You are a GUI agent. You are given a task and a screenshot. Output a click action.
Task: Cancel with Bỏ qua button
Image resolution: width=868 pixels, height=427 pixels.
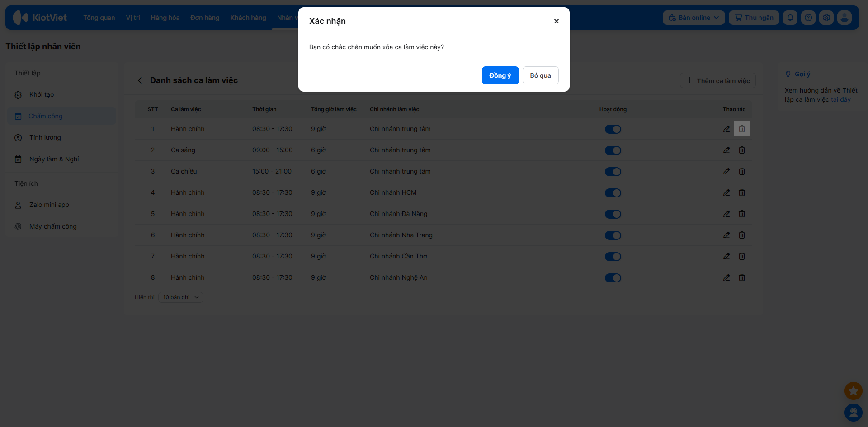(541, 75)
